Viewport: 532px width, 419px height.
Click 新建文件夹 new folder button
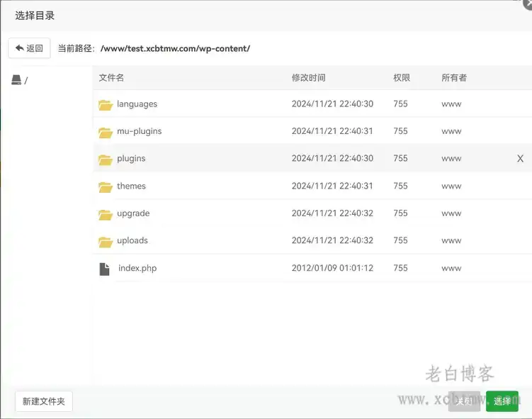[x=44, y=401]
